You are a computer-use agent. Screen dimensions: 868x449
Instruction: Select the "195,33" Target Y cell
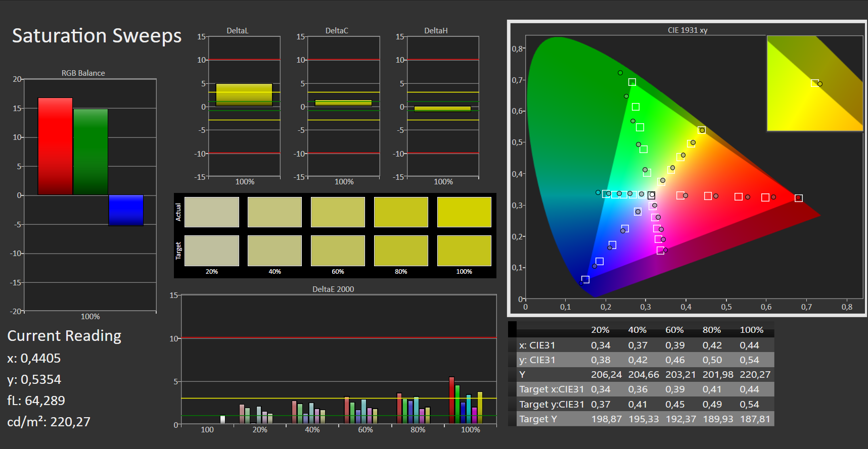(644, 419)
